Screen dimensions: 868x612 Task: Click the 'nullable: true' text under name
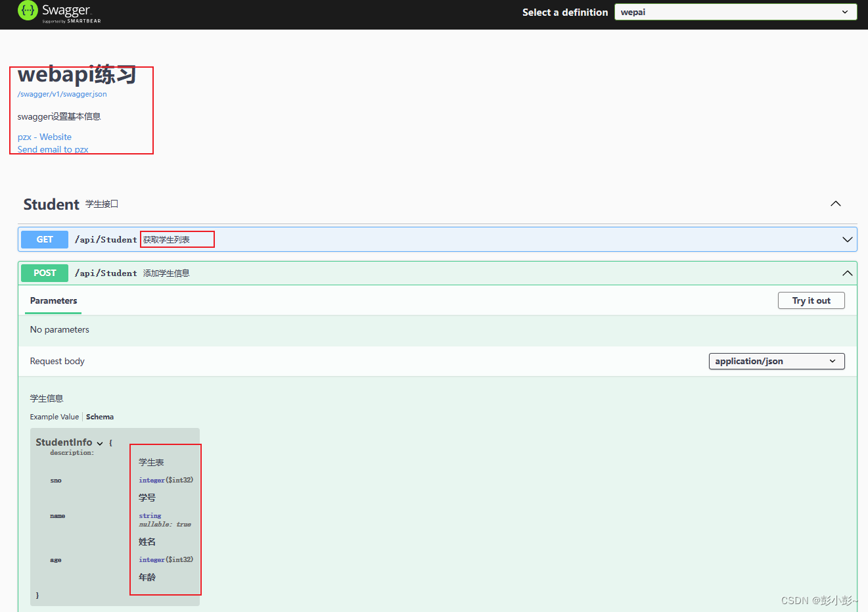click(165, 525)
